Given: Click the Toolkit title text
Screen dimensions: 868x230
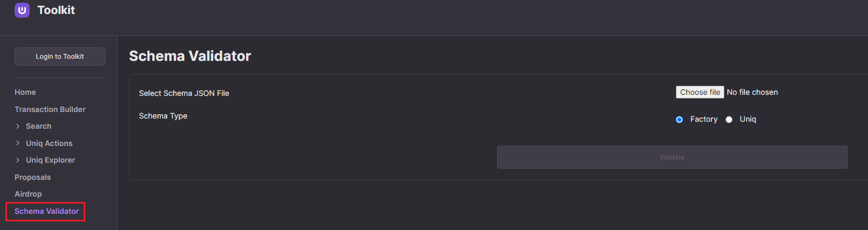Looking at the screenshot, I should [56, 10].
